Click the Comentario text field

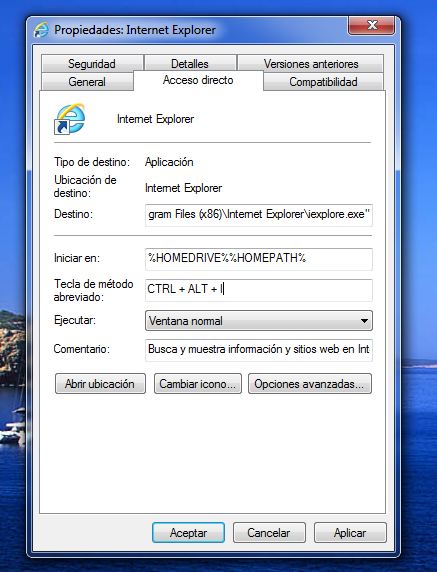click(x=259, y=350)
